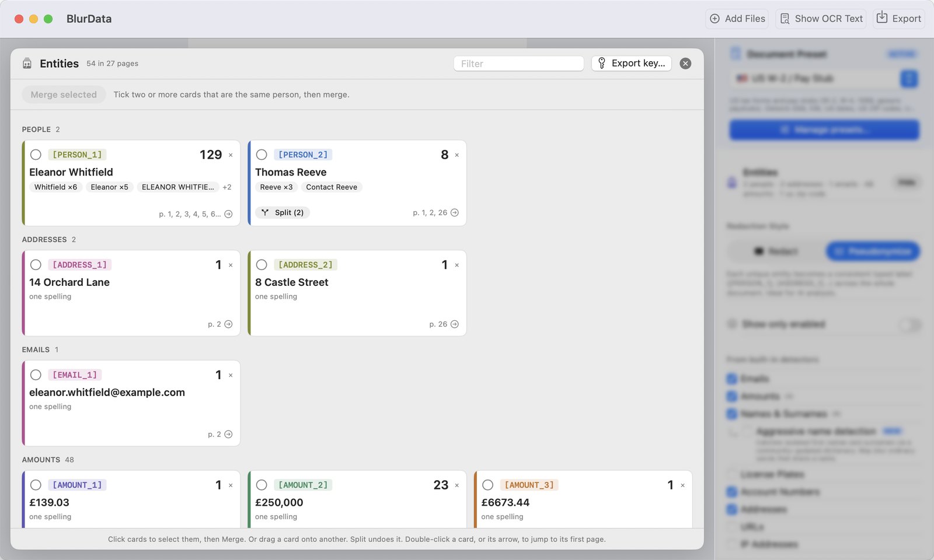Remove the £6673.44 card via its ×
Image resolution: width=934 pixels, height=560 pixels.
pos(682,485)
